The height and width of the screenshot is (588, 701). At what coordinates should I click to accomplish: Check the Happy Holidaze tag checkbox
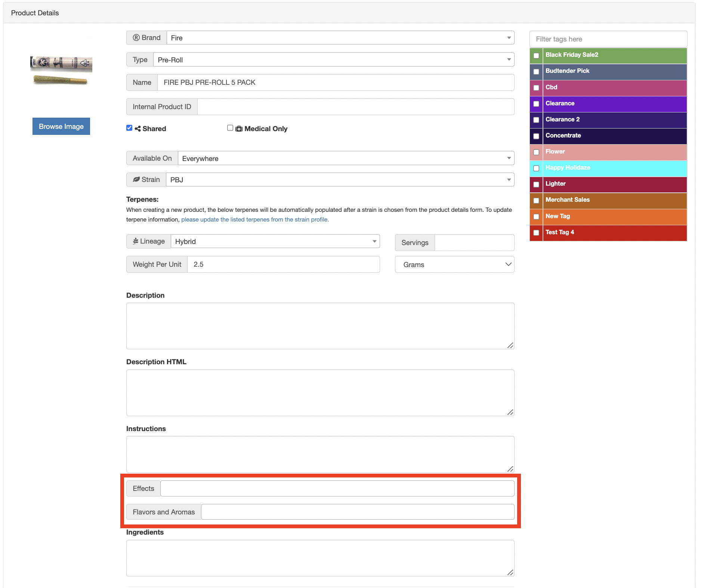pyautogui.click(x=536, y=168)
